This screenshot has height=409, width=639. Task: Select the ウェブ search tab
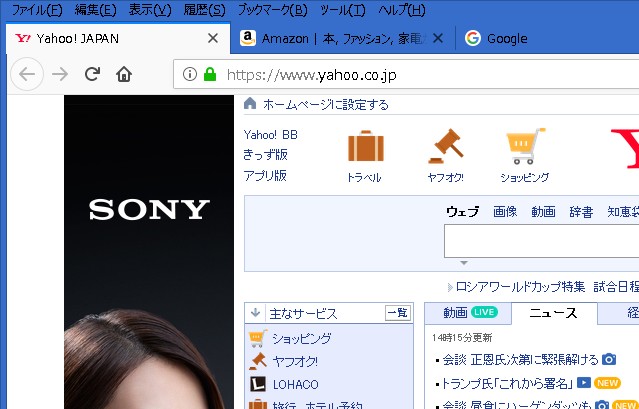click(x=462, y=212)
